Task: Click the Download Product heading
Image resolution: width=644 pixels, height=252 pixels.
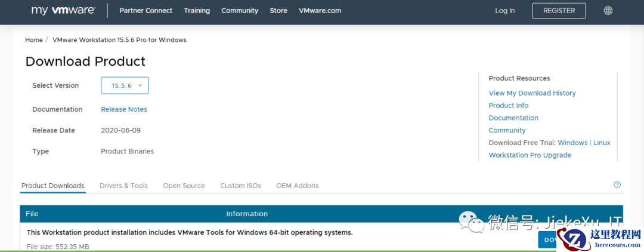Action: (85, 62)
